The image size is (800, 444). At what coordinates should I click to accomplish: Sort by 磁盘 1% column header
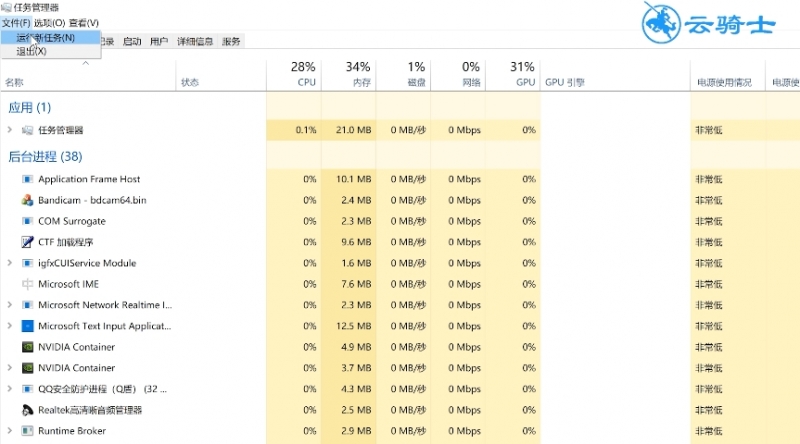403,76
